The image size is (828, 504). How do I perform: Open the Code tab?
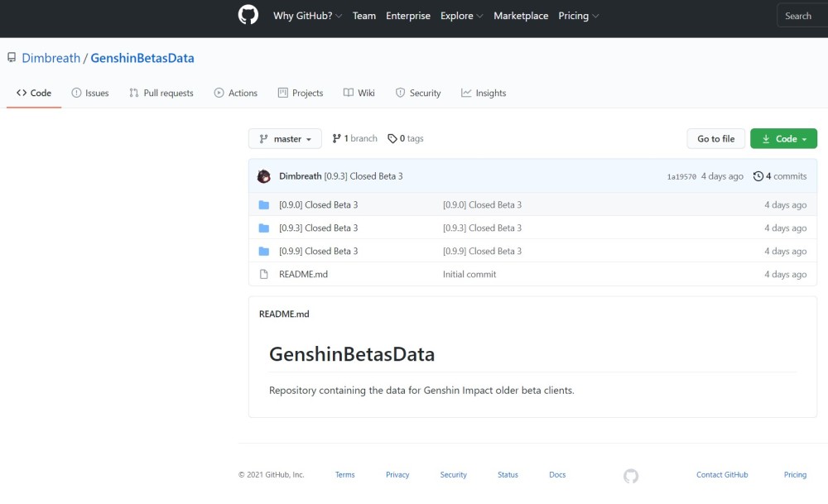[x=34, y=93]
